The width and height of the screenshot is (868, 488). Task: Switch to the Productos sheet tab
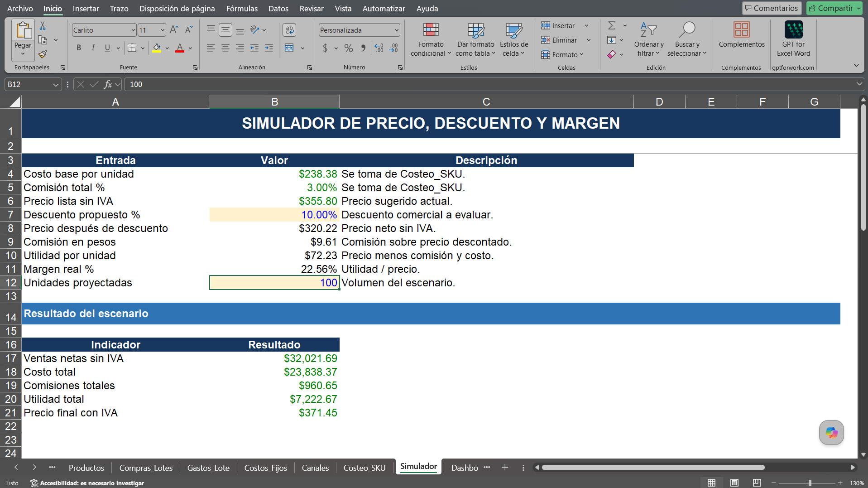(86, 468)
